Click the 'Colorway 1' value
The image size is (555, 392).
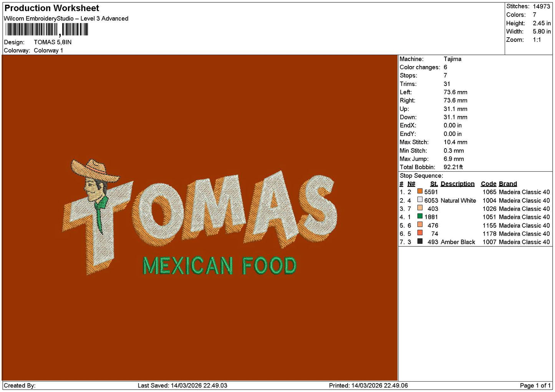[48, 50]
